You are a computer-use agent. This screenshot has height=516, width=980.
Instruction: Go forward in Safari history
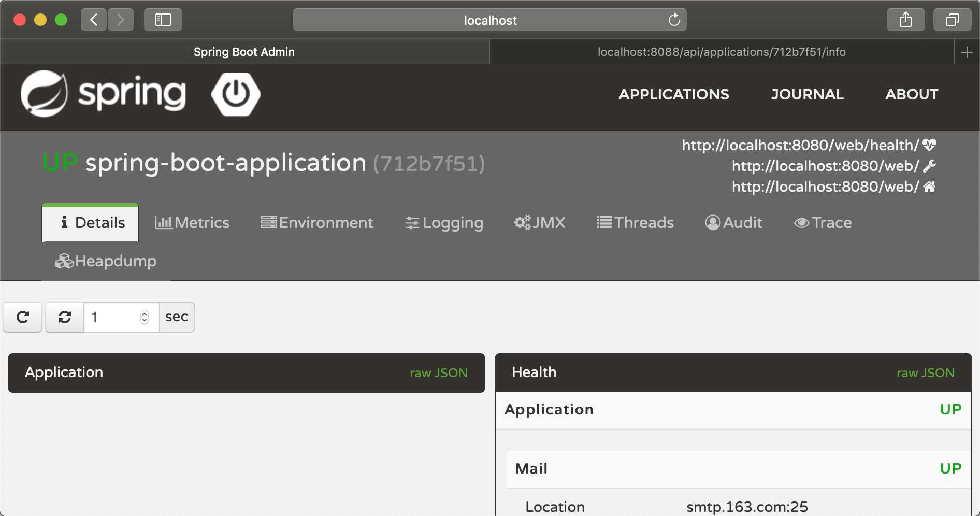[121, 20]
